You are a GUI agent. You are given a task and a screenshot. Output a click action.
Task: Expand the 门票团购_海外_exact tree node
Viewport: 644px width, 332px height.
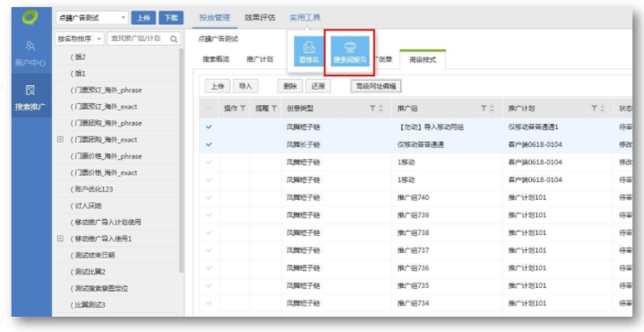pos(60,140)
